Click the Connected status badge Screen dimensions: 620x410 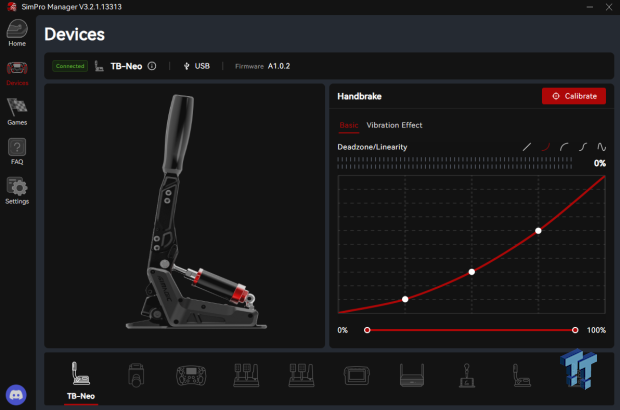(x=70, y=66)
